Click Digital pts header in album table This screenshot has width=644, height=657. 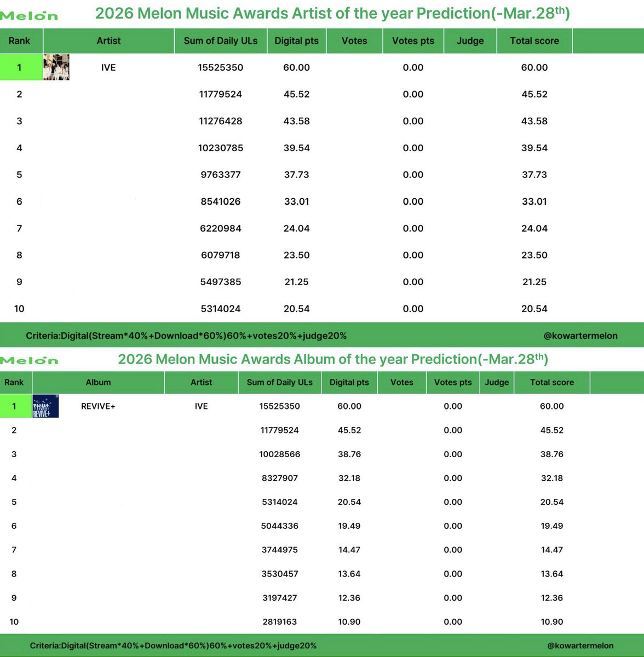pyautogui.click(x=349, y=382)
